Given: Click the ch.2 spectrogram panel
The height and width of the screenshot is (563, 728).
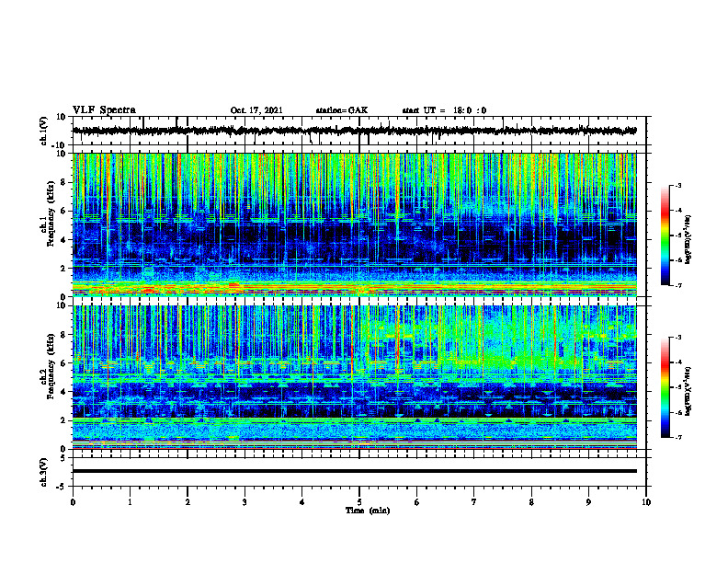Looking at the screenshot, I should click(354, 377).
